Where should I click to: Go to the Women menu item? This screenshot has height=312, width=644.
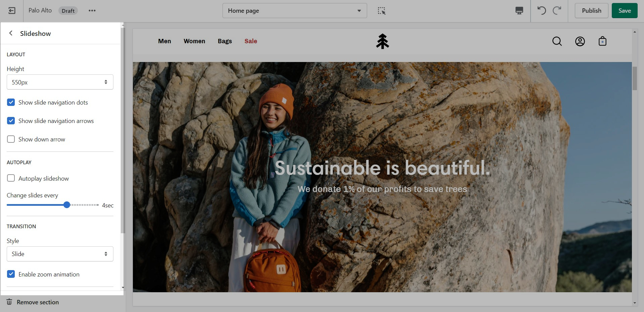point(194,41)
